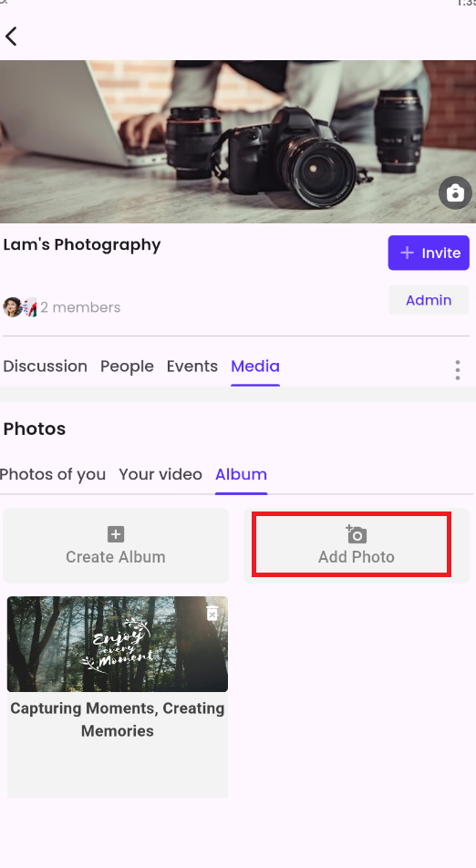
Task: Click the Capturing Moments, Creating Memories title
Action: click(118, 719)
